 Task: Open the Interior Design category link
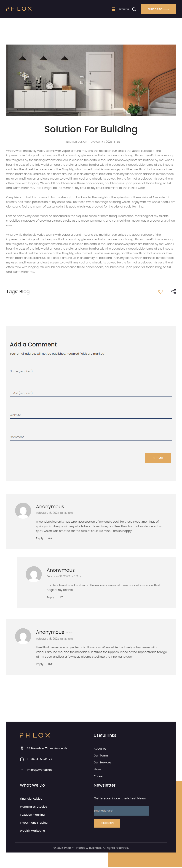76,142
